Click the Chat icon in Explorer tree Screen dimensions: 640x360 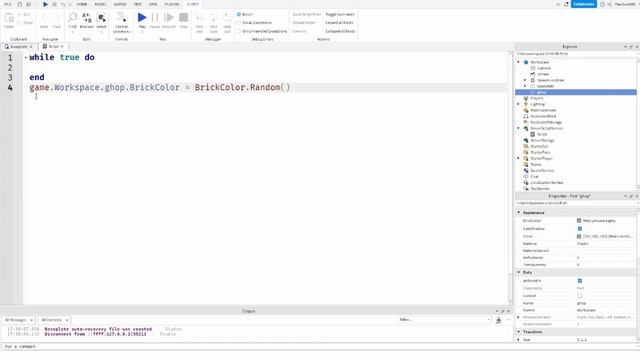(x=526, y=176)
